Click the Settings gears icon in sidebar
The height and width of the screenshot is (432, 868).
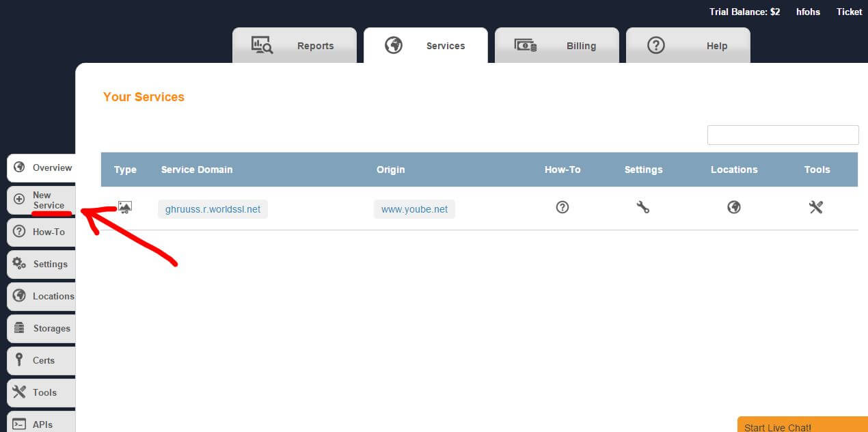point(20,264)
